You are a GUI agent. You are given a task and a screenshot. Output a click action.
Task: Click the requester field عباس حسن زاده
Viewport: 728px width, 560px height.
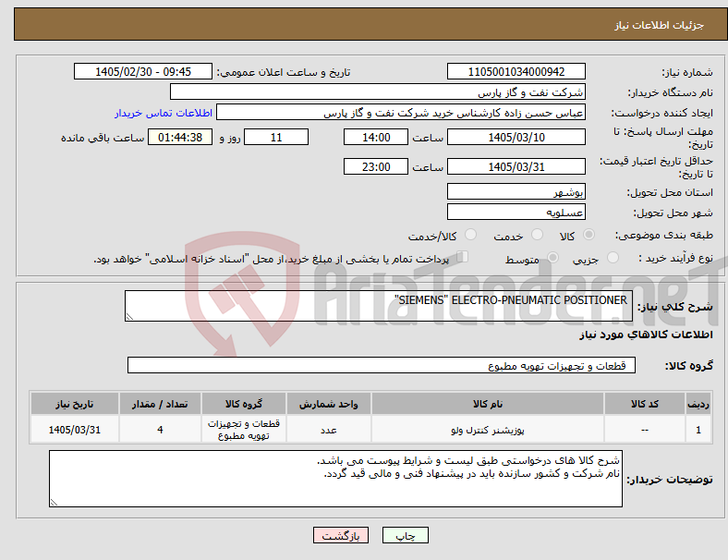401,113
